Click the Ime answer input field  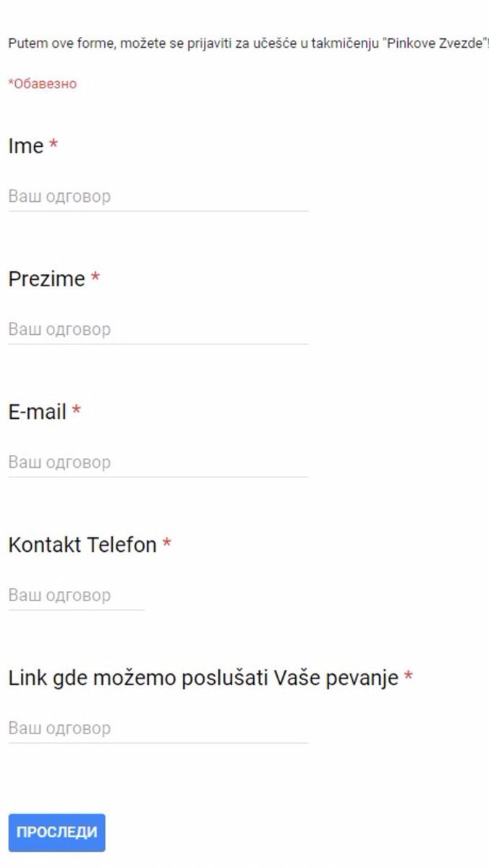click(158, 197)
